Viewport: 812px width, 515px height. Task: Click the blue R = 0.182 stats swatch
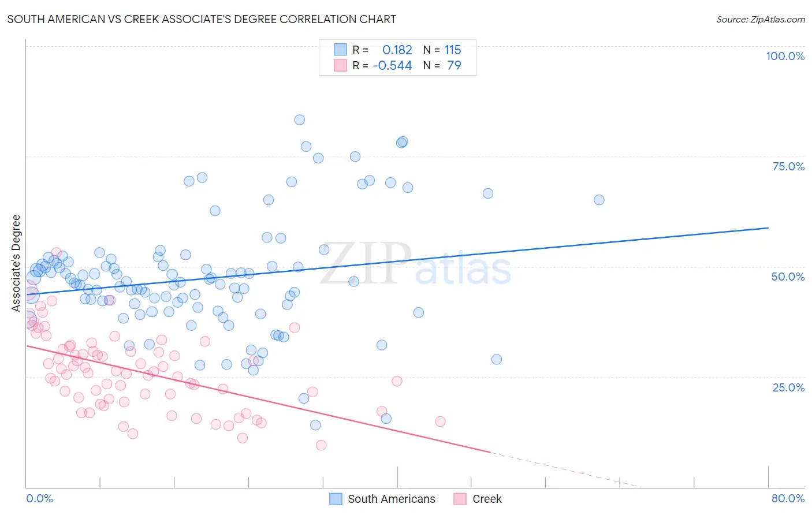(x=340, y=50)
